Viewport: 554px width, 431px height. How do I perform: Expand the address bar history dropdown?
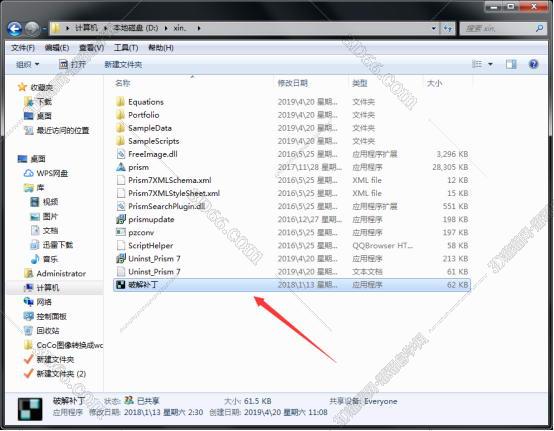pyautogui.click(x=434, y=28)
